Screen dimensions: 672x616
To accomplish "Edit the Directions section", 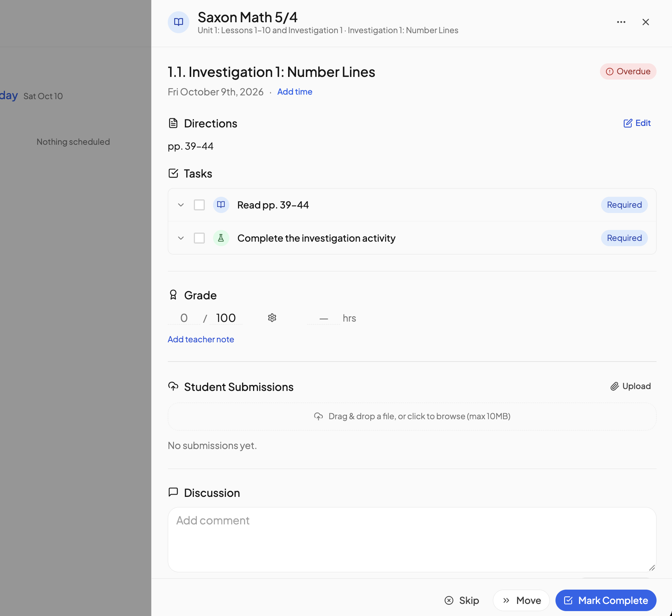I will tap(637, 123).
